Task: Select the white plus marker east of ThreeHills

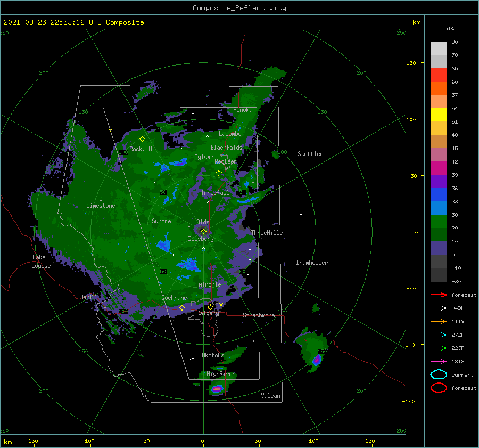Action: coord(301,214)
